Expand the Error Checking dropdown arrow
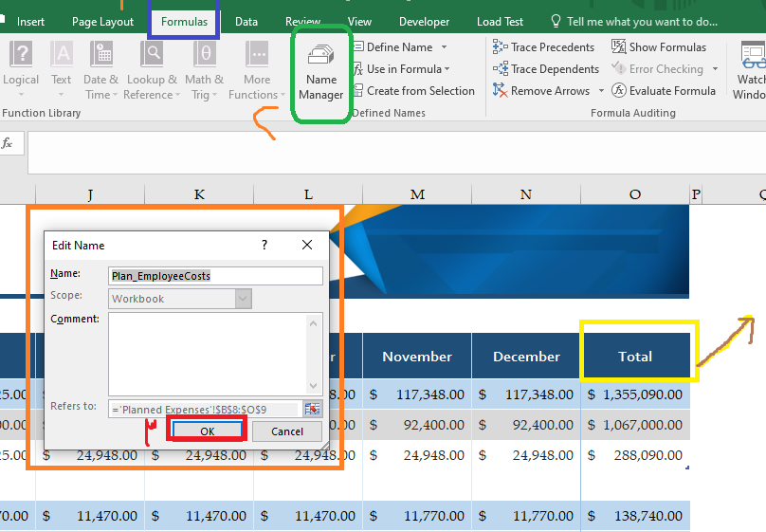Image resolution: width=766 pixels, height=532 pixels. [x=715, y=69]
